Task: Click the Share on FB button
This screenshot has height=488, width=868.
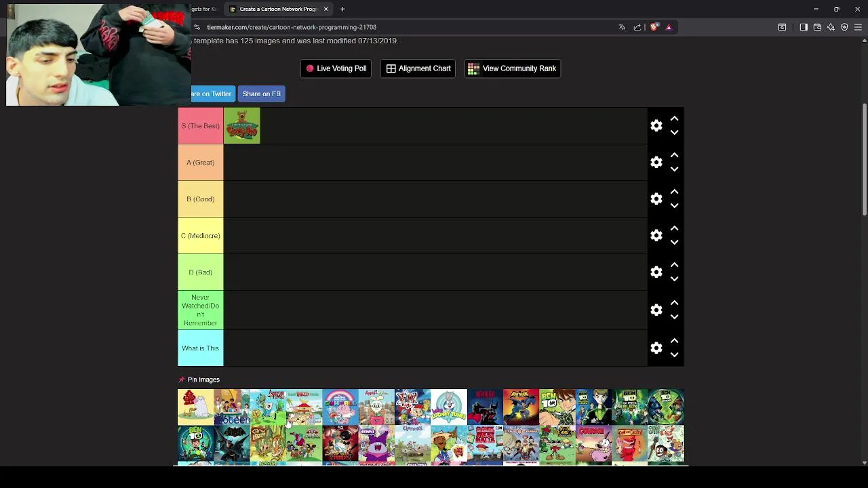Action: coord(261,94)
